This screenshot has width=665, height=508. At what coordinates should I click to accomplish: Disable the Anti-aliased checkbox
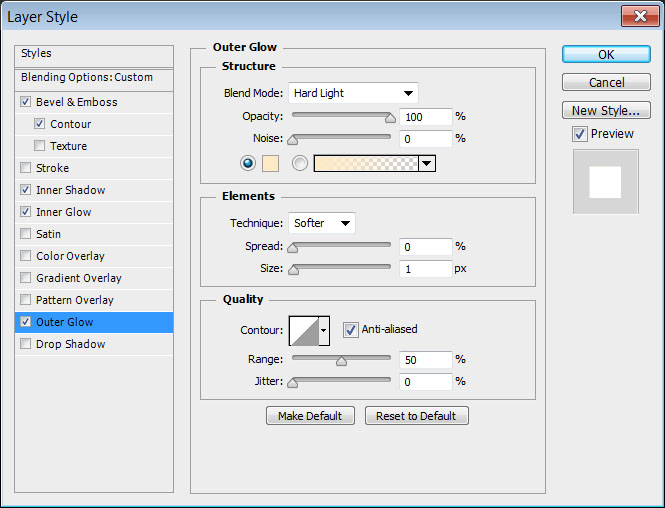[x=351, y=329]
